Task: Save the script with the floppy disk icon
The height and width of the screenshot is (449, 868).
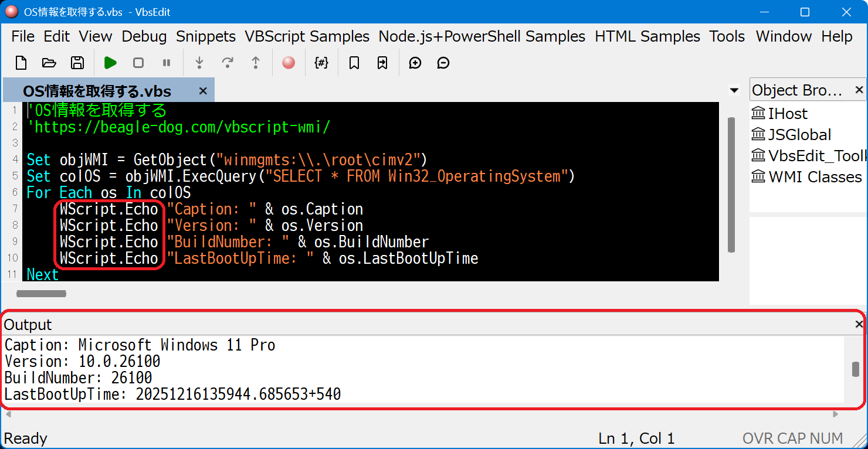Action: tap(77, 63)
